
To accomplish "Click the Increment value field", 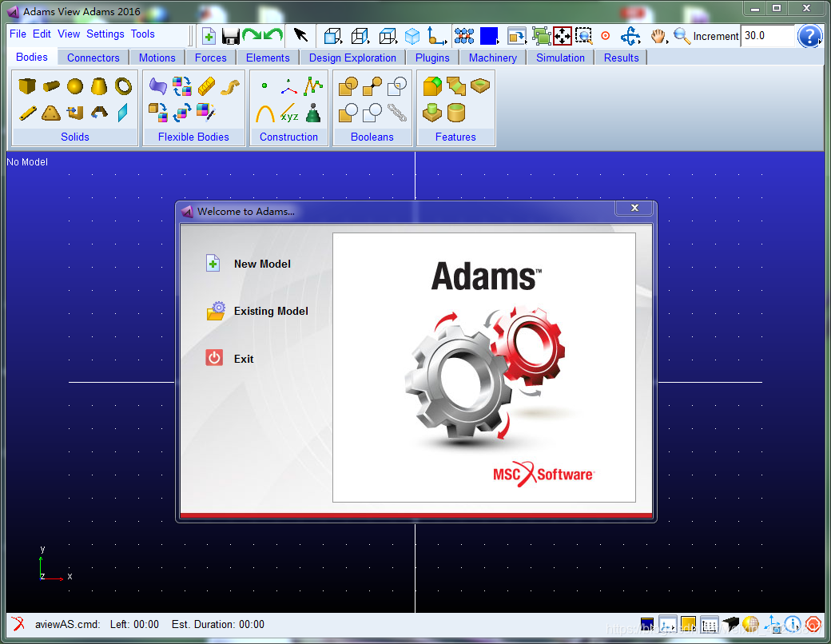I will pyautogui.click(x=767, y=35).
